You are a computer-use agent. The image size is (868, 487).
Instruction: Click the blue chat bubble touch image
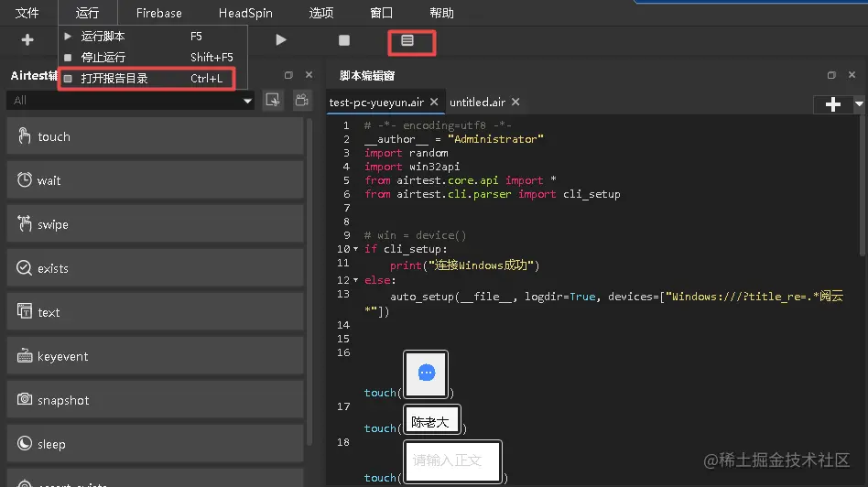click(x=426, y=373)
